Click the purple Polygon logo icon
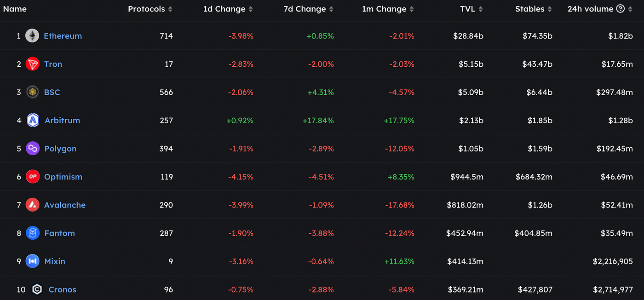Viewport: 644px width, 300px height. coord(33,149)
